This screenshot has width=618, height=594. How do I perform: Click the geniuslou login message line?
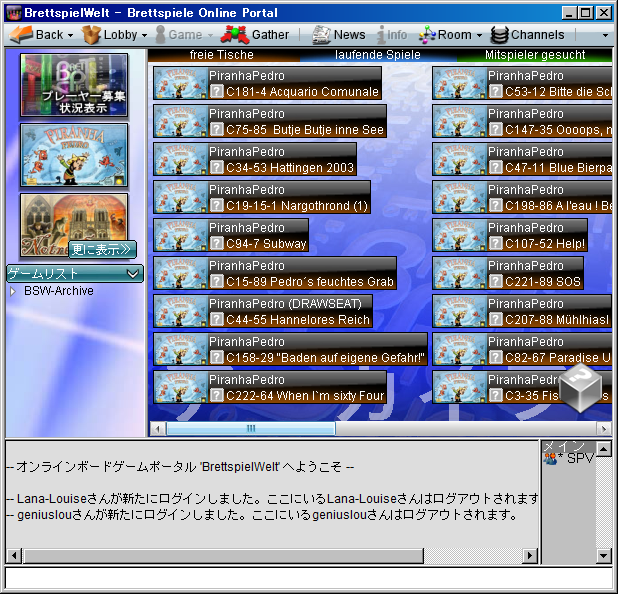262,515
